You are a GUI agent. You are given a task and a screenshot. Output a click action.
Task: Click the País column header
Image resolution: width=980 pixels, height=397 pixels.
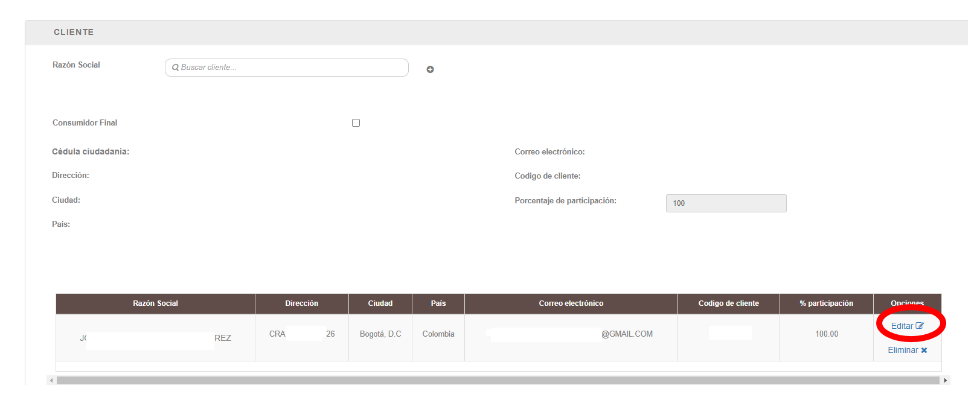(x=438, y=303)
